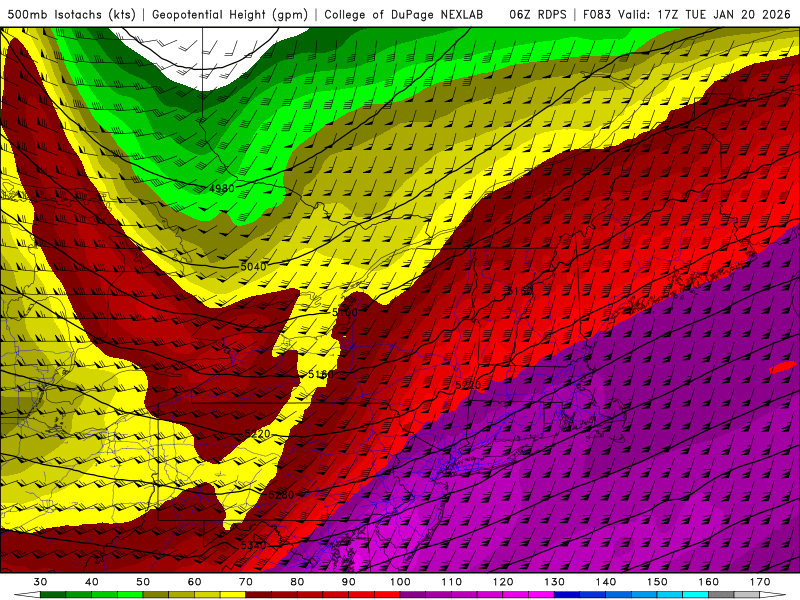Click the 5280 height contour label
The width and height of the screenshot is (800, 600).
pyautogui.click(x=281, y=494)
